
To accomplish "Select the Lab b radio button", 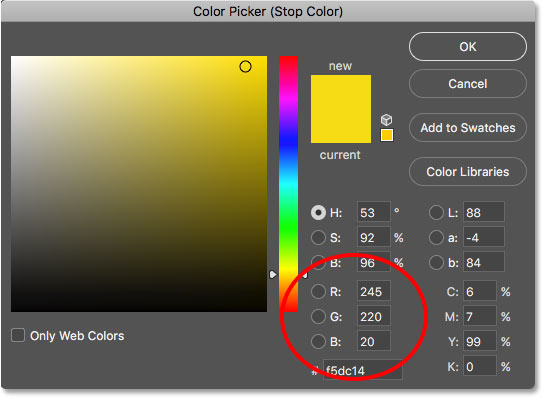I will click(436, 263).
